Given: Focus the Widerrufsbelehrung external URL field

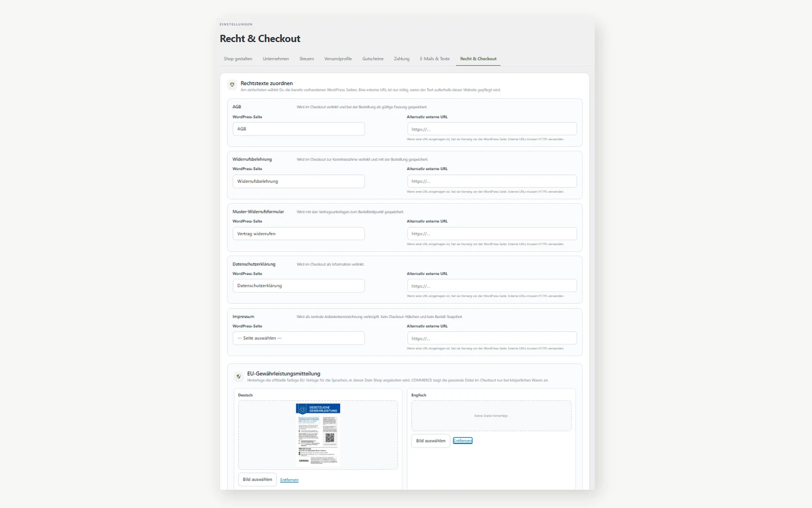Looking at the screenshot, I should coord(492,181).
